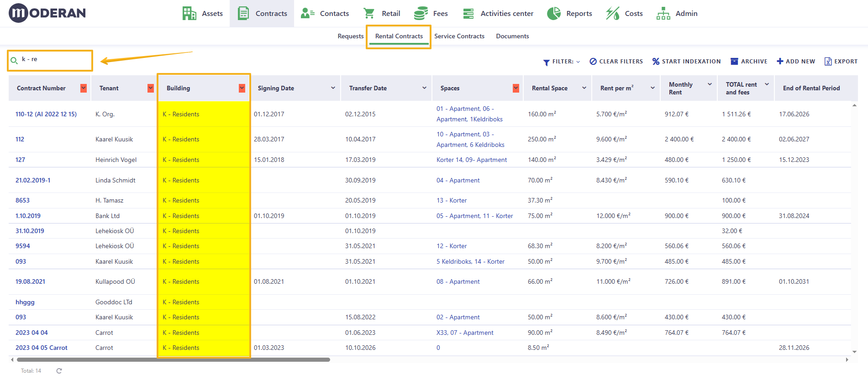
Task: Open the Costs percent icon
Action: [x=613, y=14]
